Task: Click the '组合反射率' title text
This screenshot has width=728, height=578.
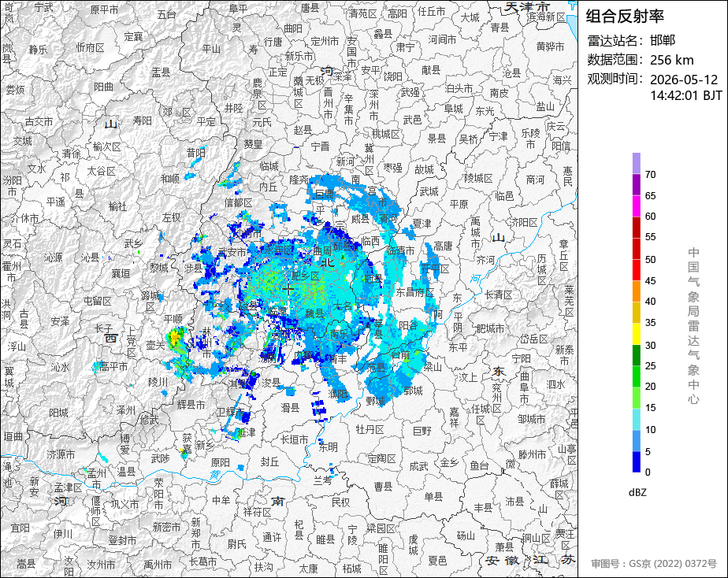Action: tap(625, 17)
